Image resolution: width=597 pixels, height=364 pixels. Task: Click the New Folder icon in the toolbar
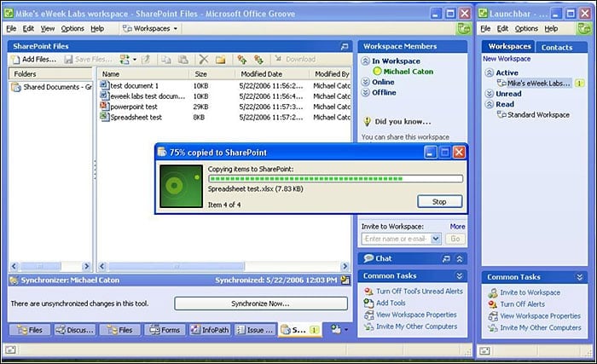tap(221, 60)
